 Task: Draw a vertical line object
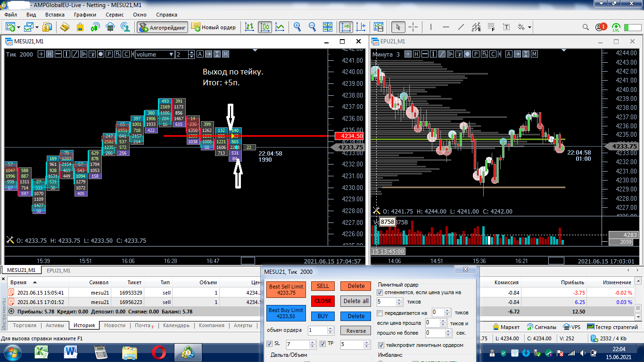pos(431,27)
